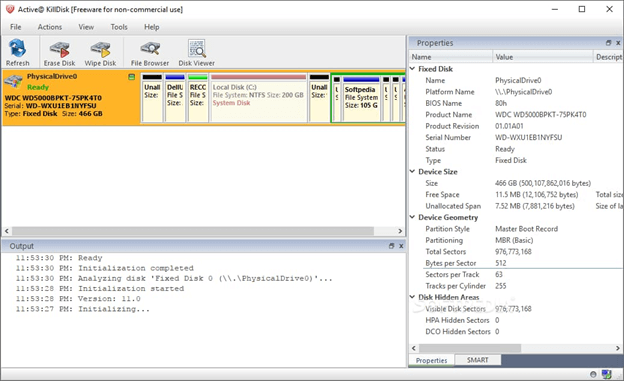Select the Serial Number property row
Screen dimensions: 624x381
click(516, 137)
